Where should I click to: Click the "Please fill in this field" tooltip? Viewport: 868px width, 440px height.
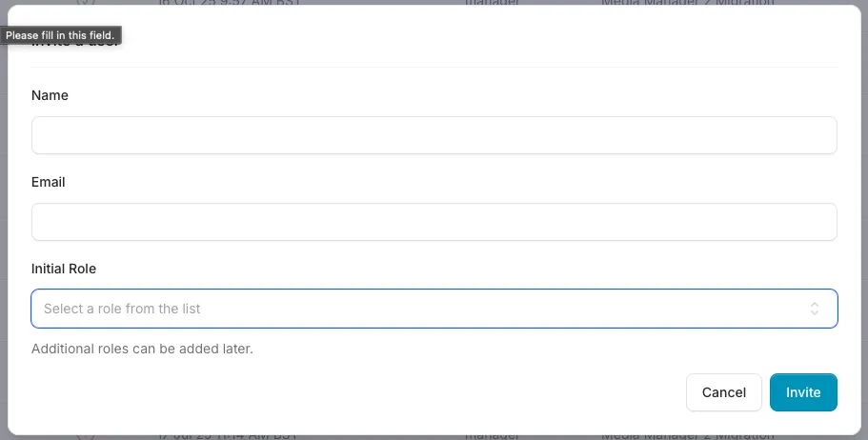pyautogui.click(x=61, y=35)
